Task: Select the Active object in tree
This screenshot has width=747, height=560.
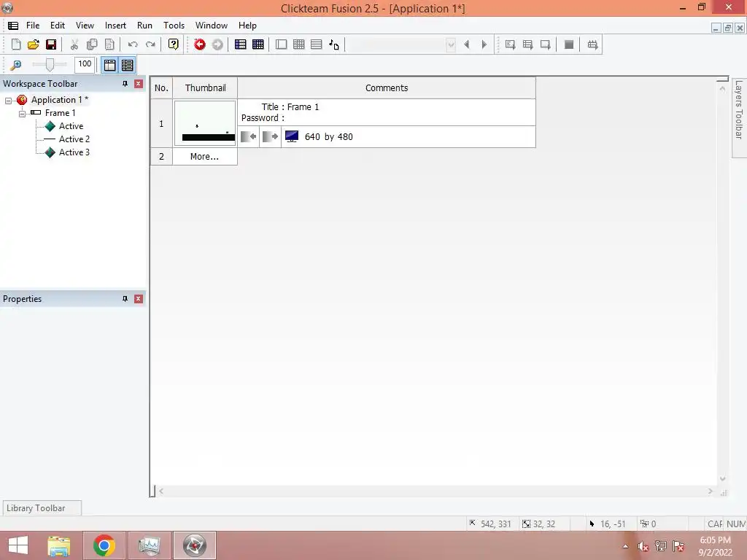Action: click(x=71, y=126)
